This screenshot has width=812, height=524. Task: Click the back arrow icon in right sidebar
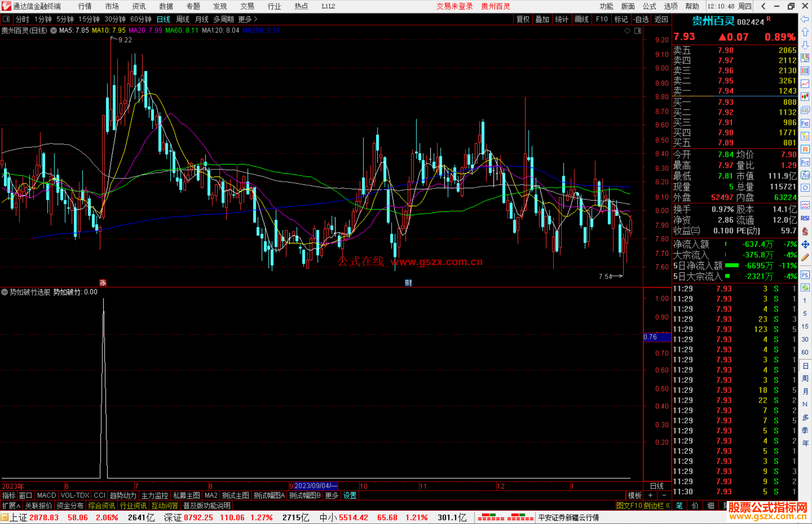[x=805, y=19]
